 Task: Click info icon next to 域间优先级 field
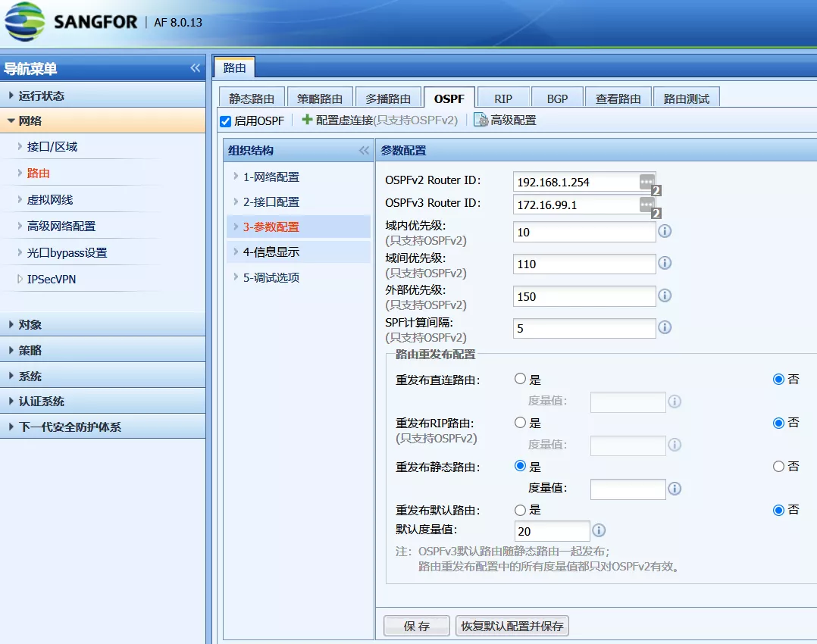click(x=665, y=263)
